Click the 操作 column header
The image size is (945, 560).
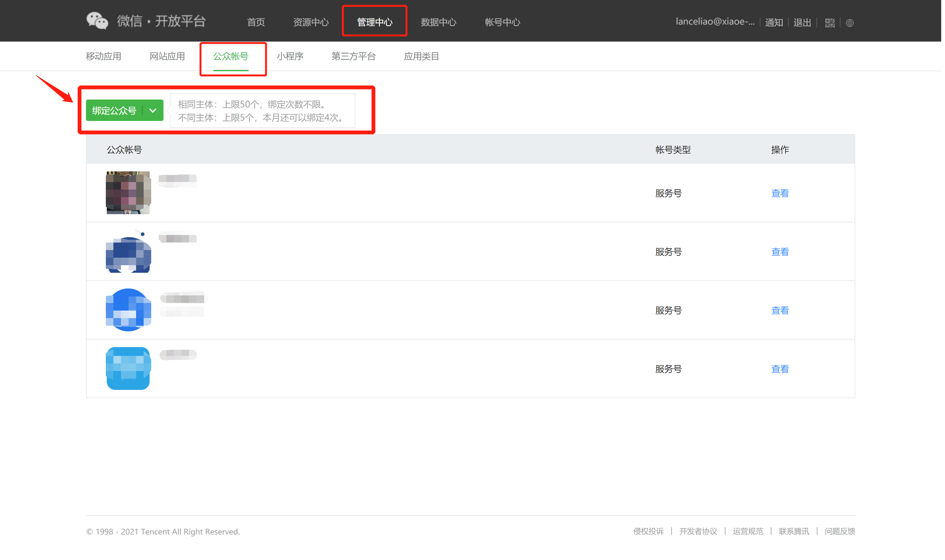click(783, 150)
